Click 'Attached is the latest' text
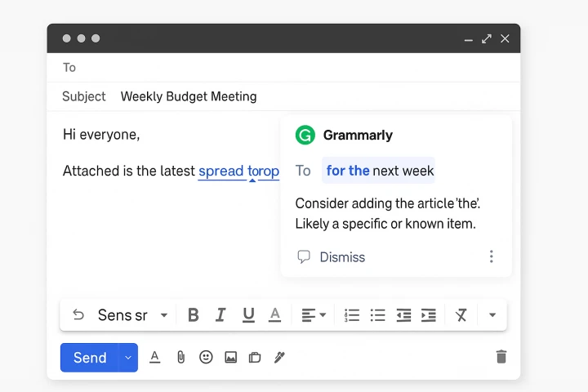The image size is (588, 392). point(129,171)
